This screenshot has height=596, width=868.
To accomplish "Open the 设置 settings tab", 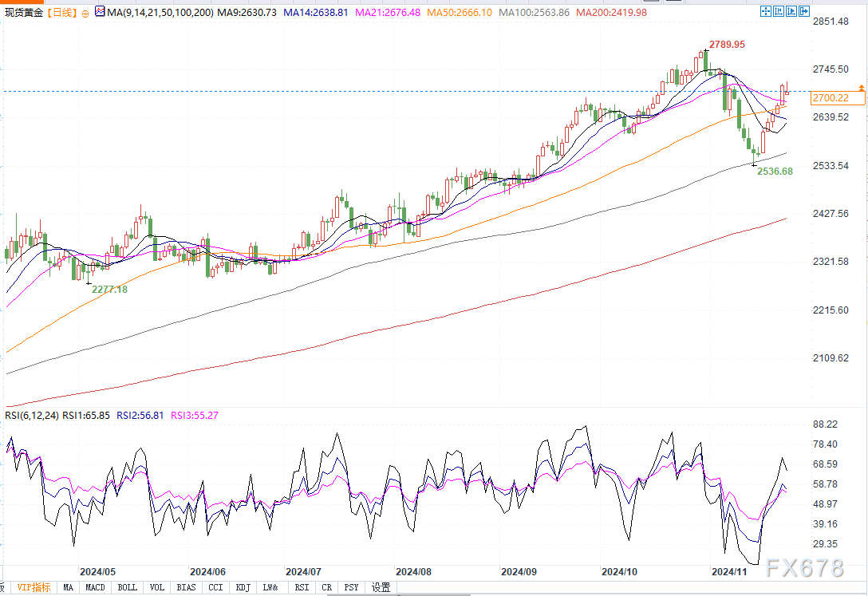I will coord(381,588).
